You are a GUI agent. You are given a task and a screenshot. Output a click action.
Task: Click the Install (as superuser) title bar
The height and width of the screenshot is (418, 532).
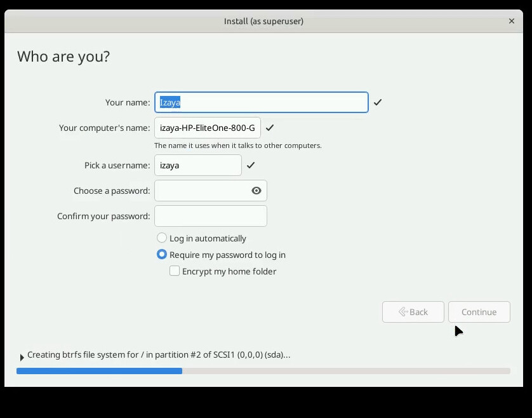pos(263,21)
